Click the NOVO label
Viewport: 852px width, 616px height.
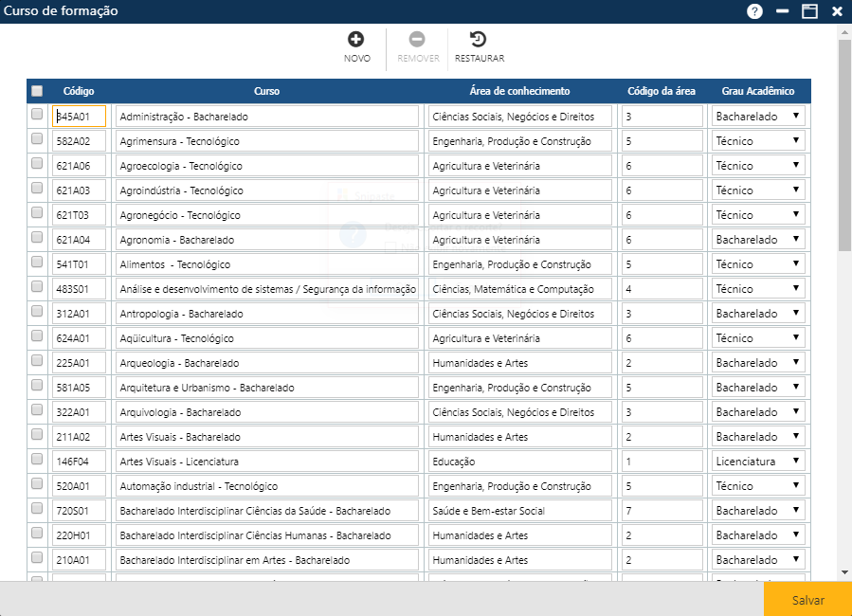coord(357,58)
